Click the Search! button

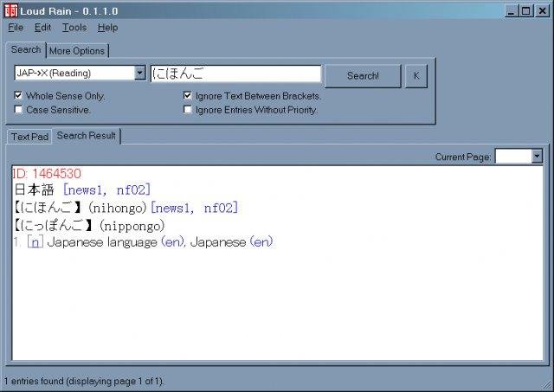click(363, 75)
